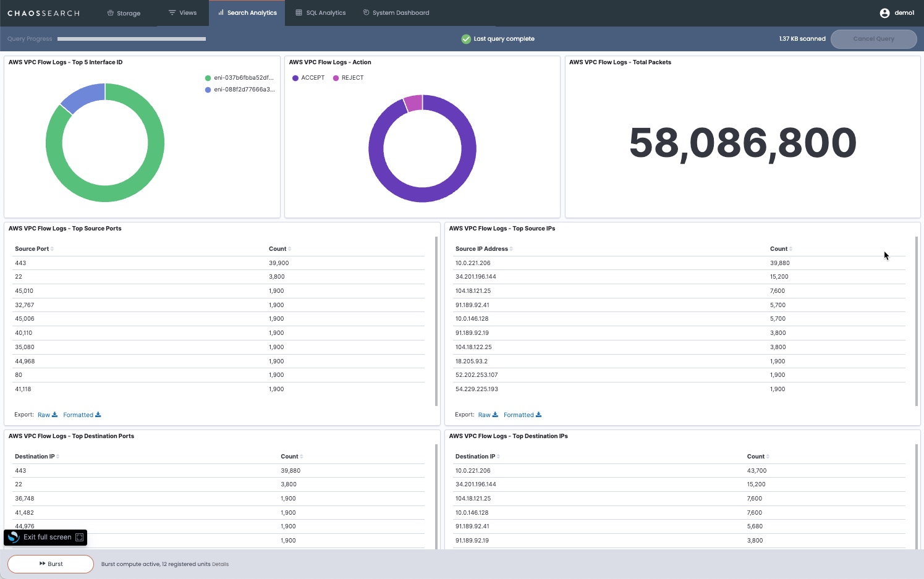The height and width of the screenshot is (579, 924).
Task: Download Raw export for Top Source IPs
Action: [x=488, y=415]
